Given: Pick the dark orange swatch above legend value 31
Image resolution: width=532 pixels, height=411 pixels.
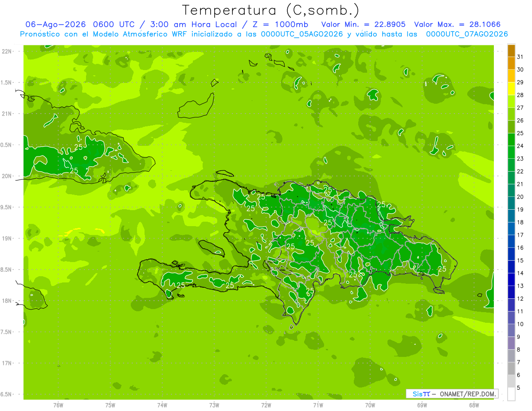Looking at the screenshot, I should 511,51.
